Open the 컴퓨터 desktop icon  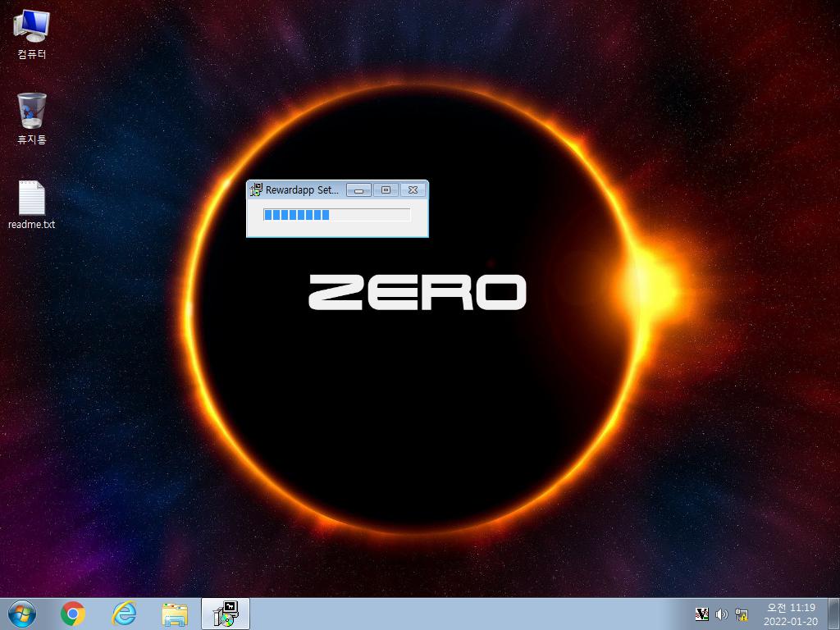pos(32,34)
